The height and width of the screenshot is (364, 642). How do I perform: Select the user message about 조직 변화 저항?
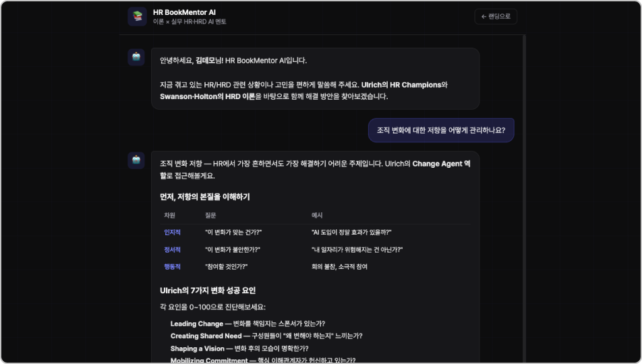[441, 130]
